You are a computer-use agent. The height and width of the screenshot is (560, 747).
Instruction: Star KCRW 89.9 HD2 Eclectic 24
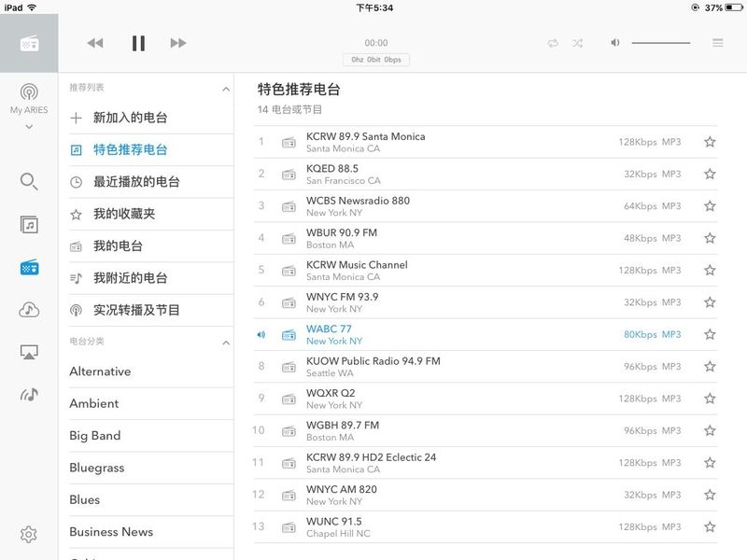point(710,463)
